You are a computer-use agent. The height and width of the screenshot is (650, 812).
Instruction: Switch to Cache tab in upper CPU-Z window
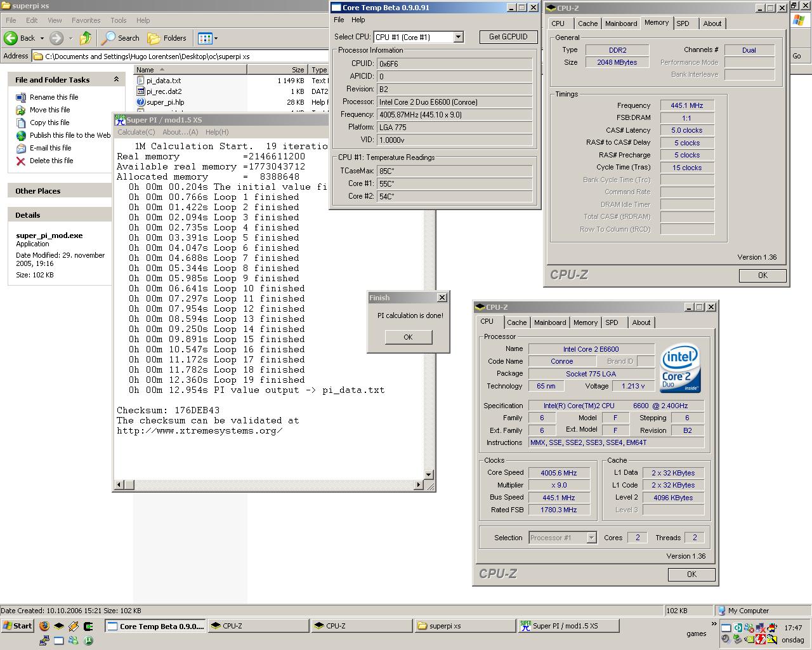587,23
